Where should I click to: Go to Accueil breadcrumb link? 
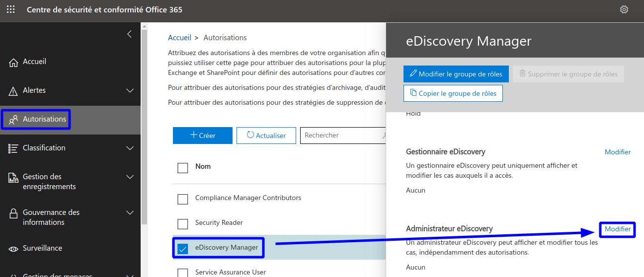pyautogui.click(x=180, y=38)
